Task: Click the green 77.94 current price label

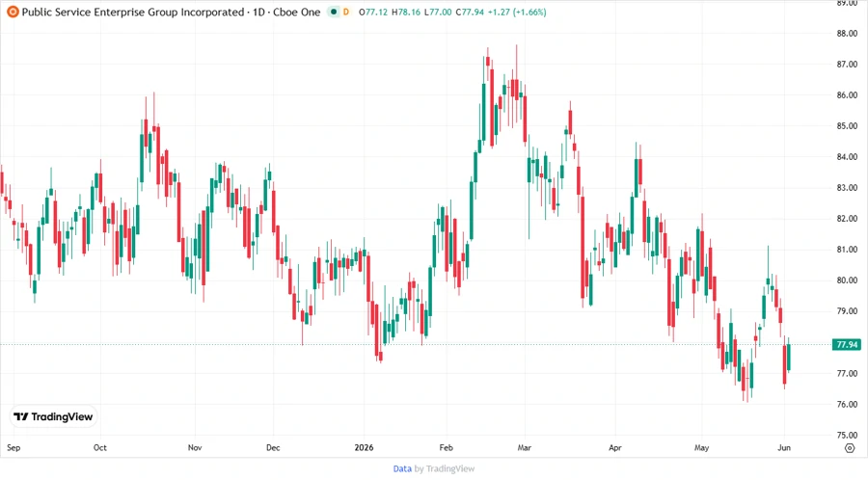Action: coord(847,344)
